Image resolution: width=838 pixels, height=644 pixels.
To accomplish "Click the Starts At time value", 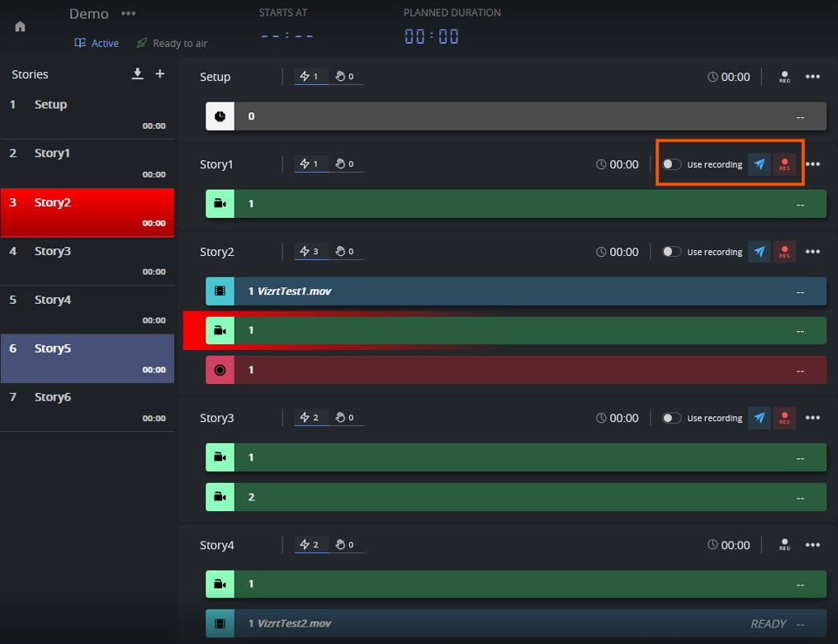I will click(x=287, y=36).
